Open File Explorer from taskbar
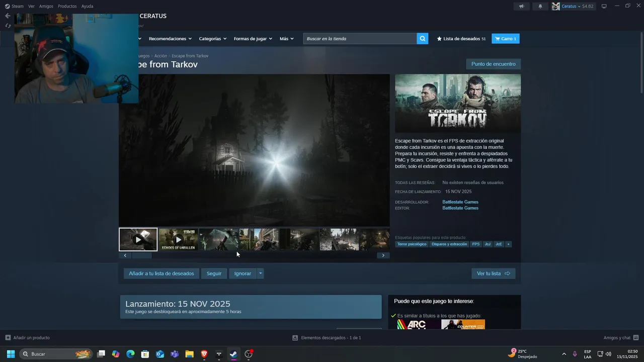 [189, 354]
